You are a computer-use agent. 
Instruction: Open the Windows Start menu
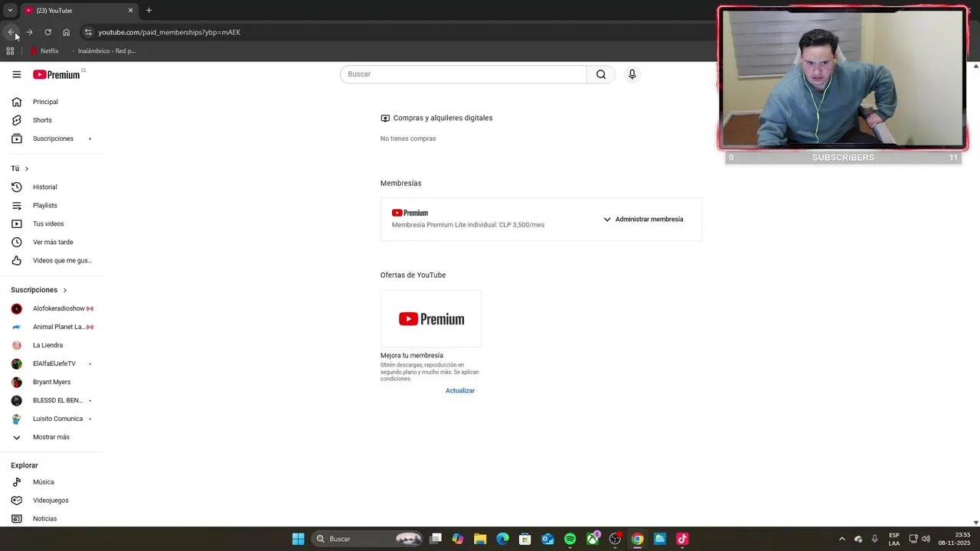[x=298, y=539]
